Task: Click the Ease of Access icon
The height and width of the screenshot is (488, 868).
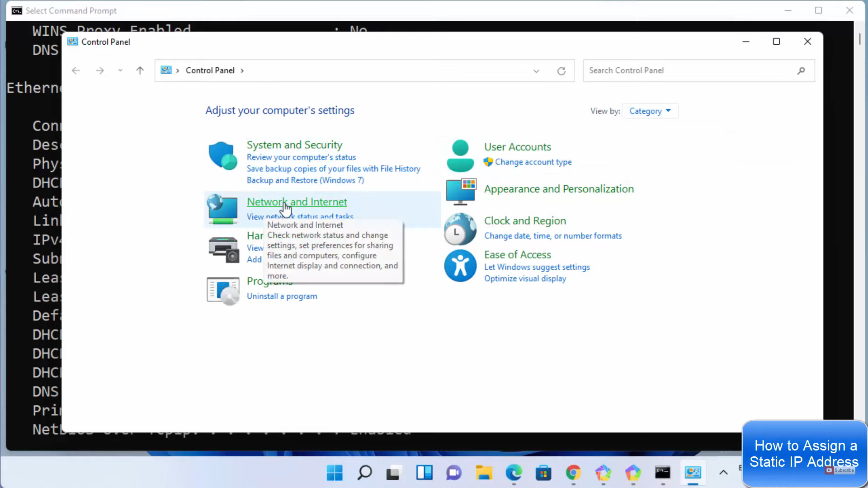Action: [x=460, y=266]
